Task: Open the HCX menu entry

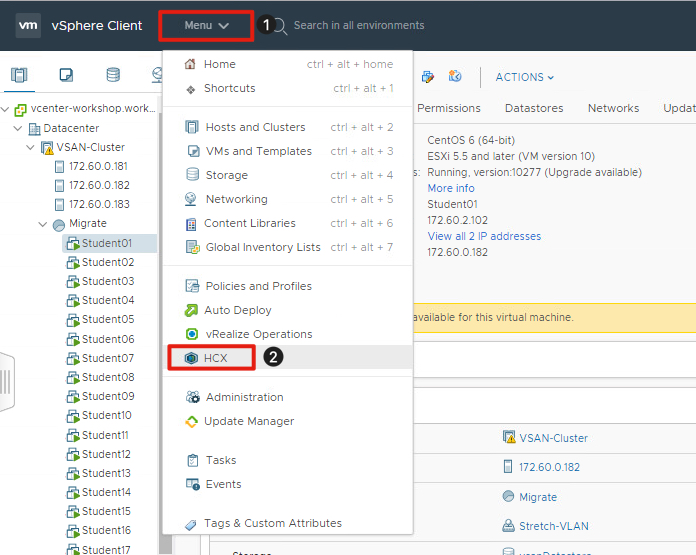Action: click(x=215, y=358)
